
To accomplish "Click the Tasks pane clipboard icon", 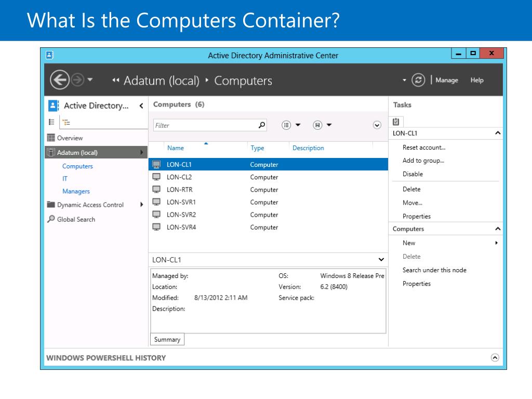I will (x=395, y=122).
